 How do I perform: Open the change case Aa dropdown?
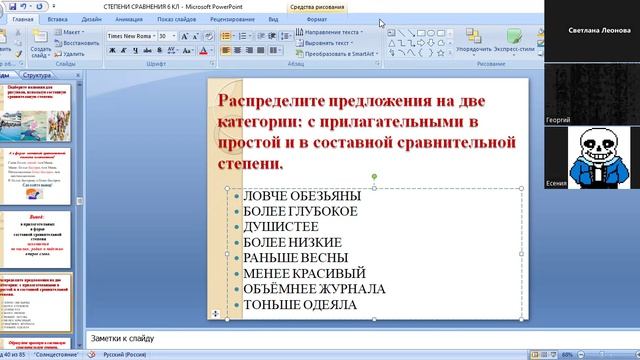187,51
